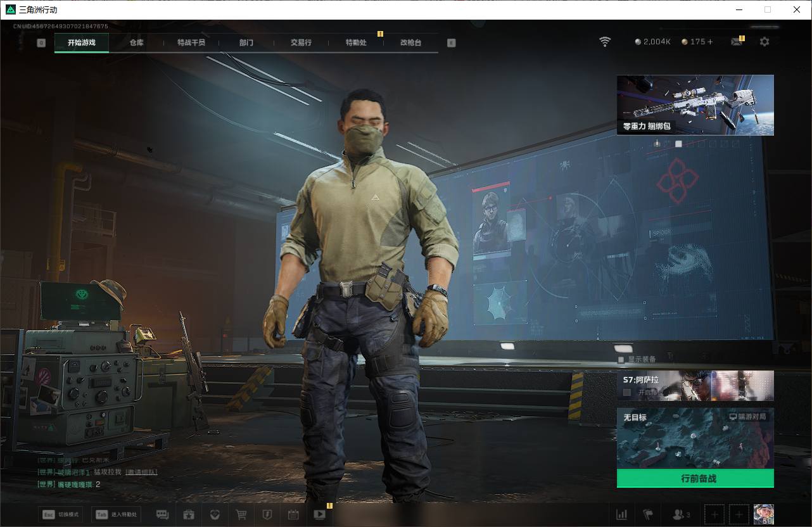Viewport: 812px width, 527px height.
Task: Click the 2,004K silver currency icon
Action: 638,42
